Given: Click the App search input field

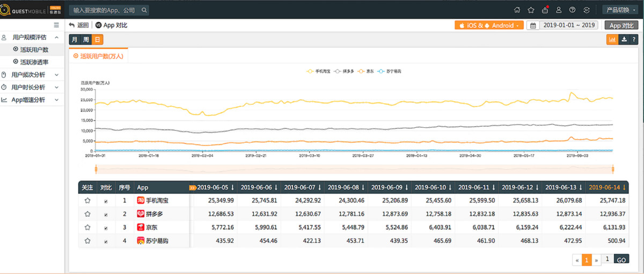Looking at the screenshot, I should tap(105, 10).
